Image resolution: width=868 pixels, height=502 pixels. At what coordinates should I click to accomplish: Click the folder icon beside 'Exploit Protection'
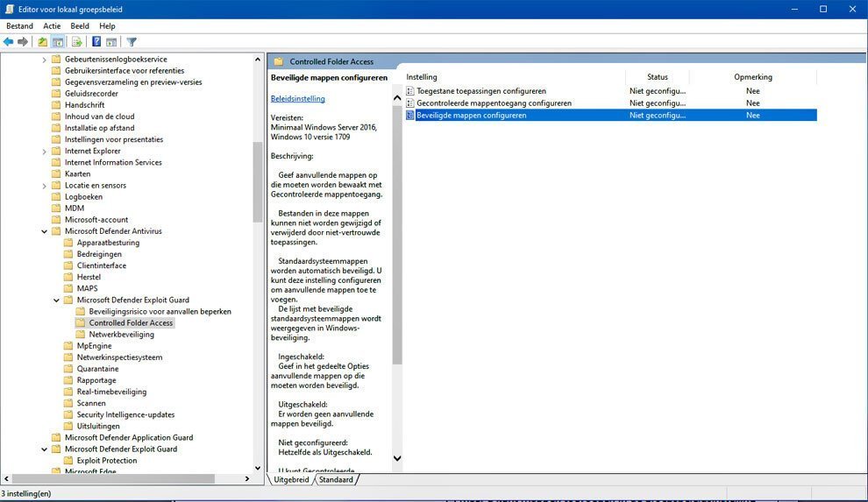tap(68, 461)
